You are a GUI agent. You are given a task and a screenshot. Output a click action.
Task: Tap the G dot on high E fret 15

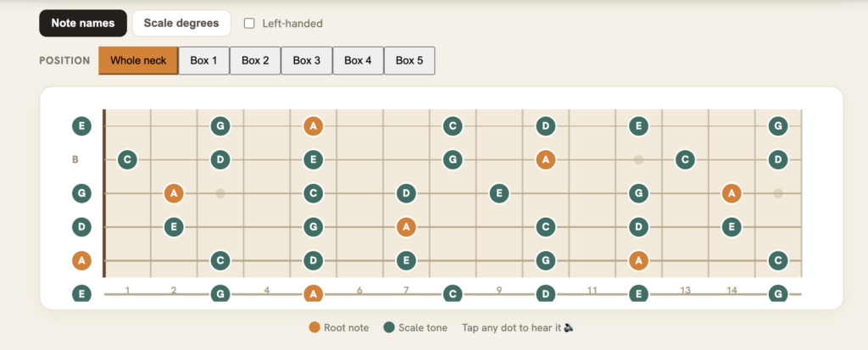(x=778, y=126)
